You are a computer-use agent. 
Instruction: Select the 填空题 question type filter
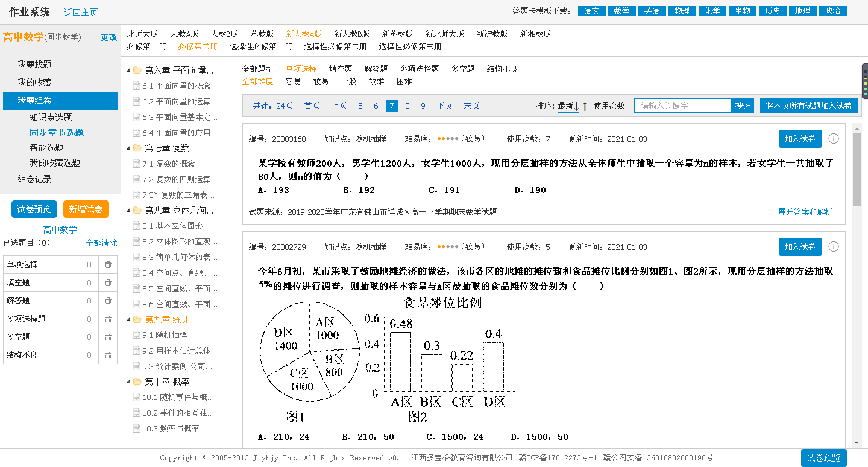pyautogui.click(x=341, y=69)
